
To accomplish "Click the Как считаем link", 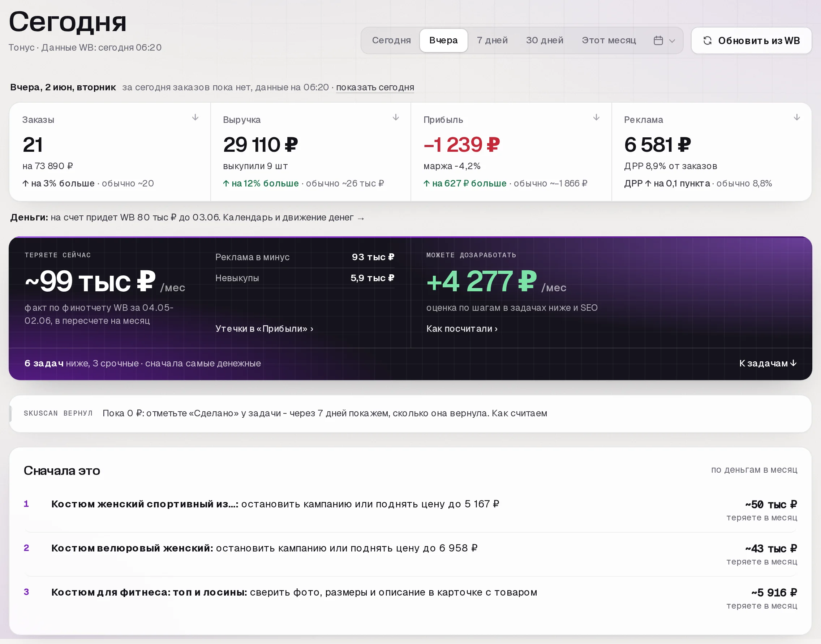I will 519,413.
